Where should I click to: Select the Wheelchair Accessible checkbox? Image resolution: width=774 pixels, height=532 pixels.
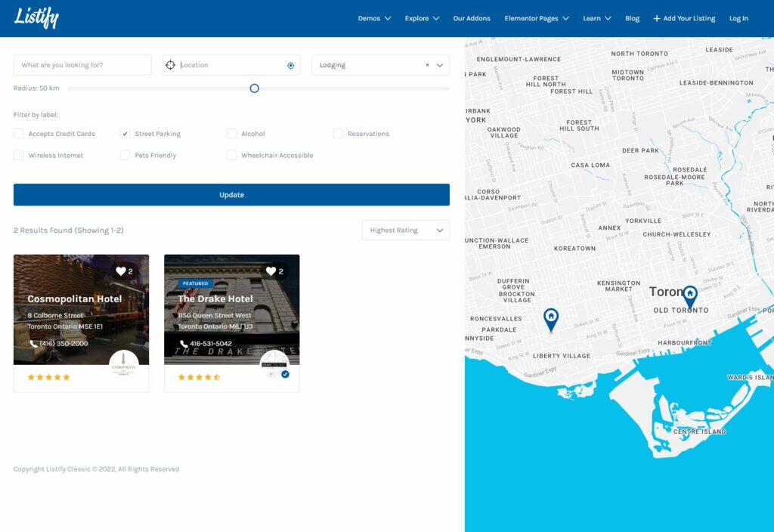point(231,156)
